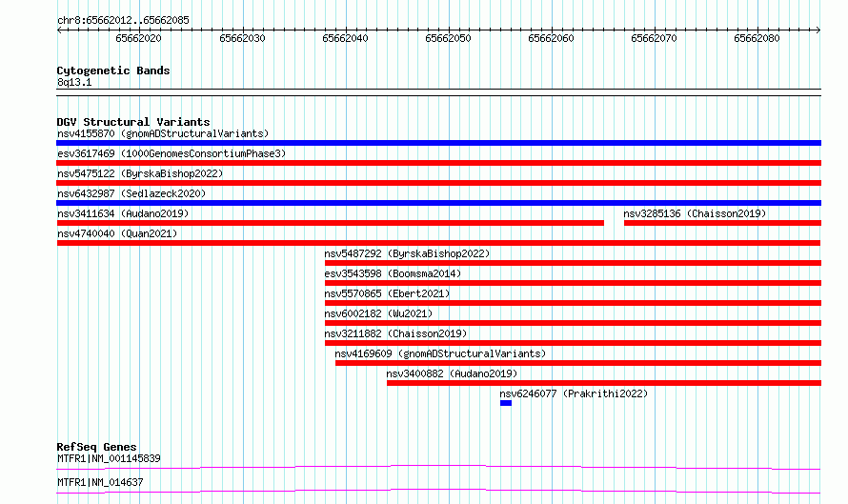Click the nsv6432987 (Sedlazeck2020) label

tap(131, 193)
